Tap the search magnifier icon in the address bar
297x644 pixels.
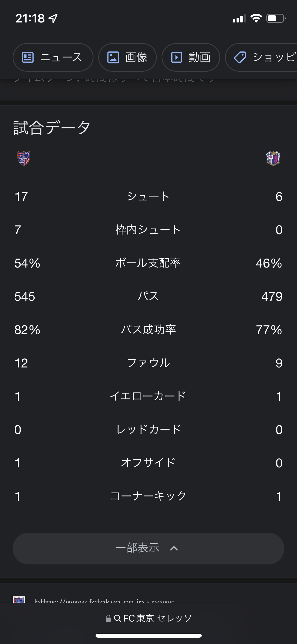(x=117, y=618)
